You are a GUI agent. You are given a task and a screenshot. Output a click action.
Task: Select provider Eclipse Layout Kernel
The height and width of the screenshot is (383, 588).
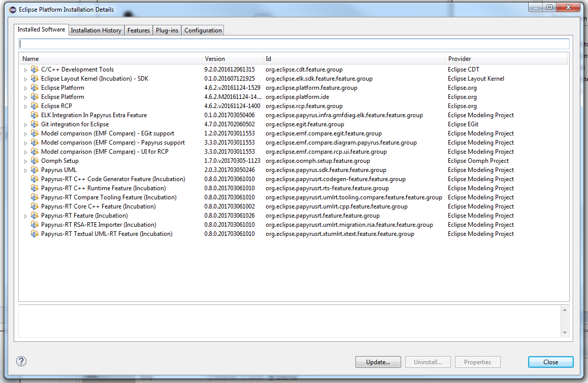[476, 79]
